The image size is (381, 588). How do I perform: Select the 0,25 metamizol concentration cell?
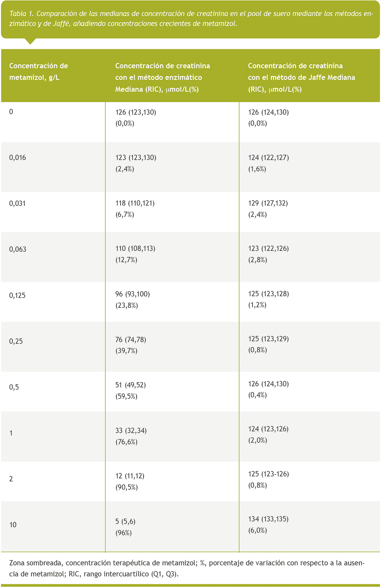pos(16,341)
